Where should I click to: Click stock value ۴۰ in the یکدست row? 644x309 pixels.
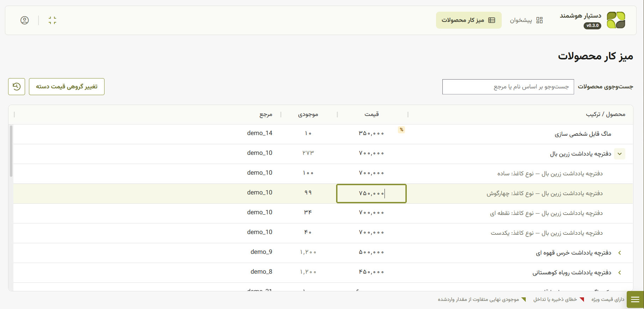(308, 232)
